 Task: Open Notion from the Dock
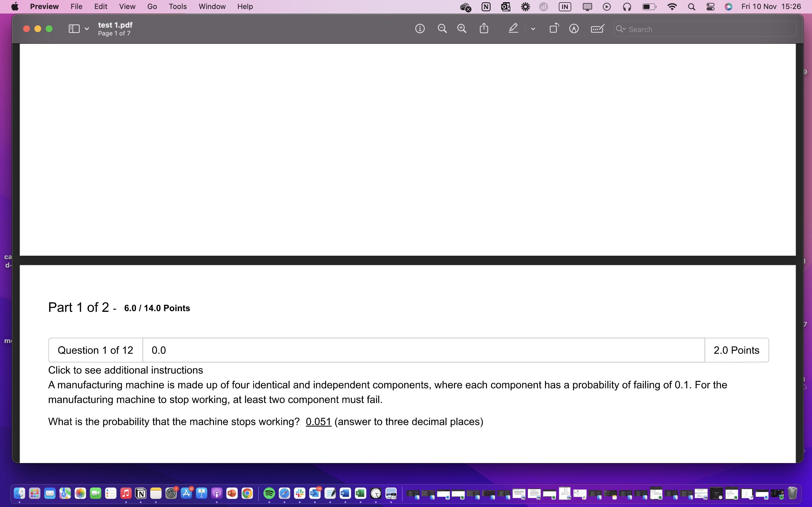tap(141, 493)
